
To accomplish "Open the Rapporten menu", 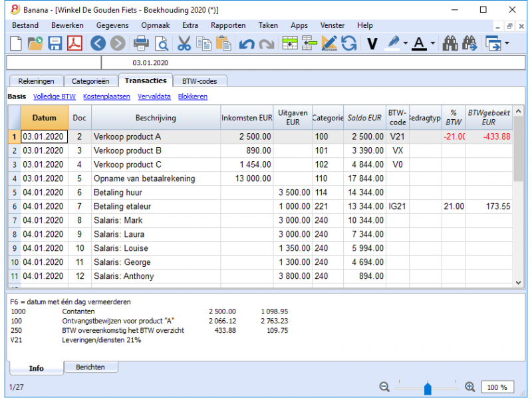I will pos(228,25).
